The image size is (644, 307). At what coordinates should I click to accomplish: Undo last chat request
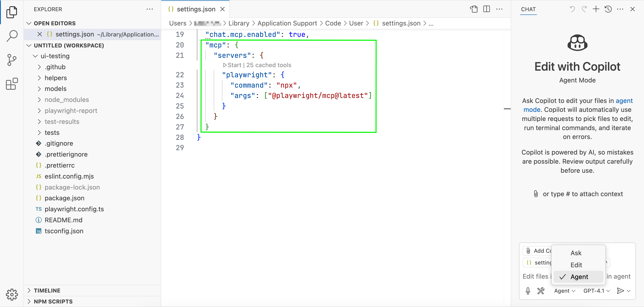(x=572, y=9)
